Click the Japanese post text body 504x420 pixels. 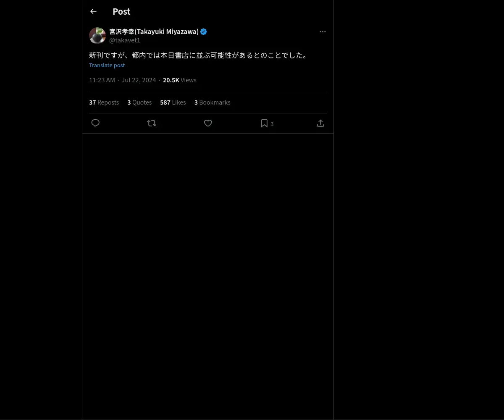point(198,55)
